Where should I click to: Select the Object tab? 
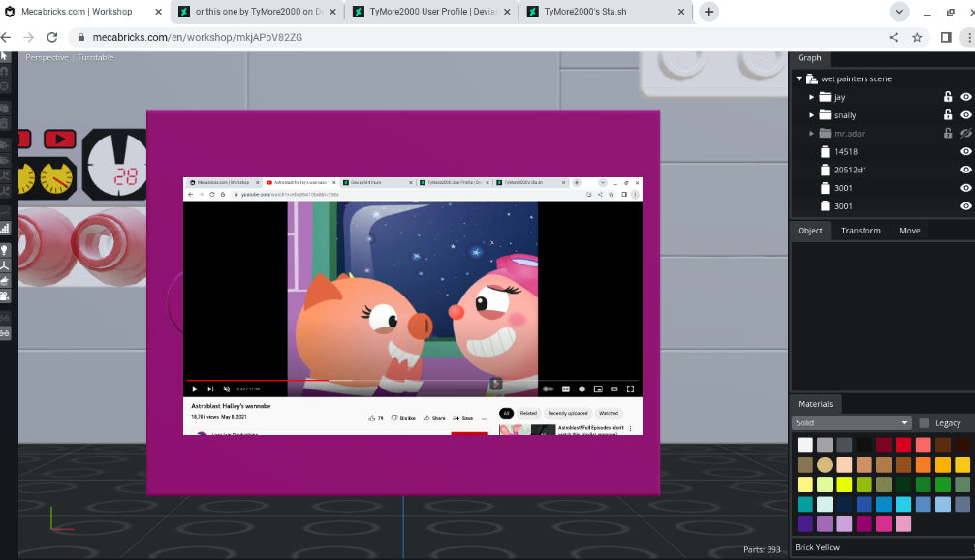(809, 231)
